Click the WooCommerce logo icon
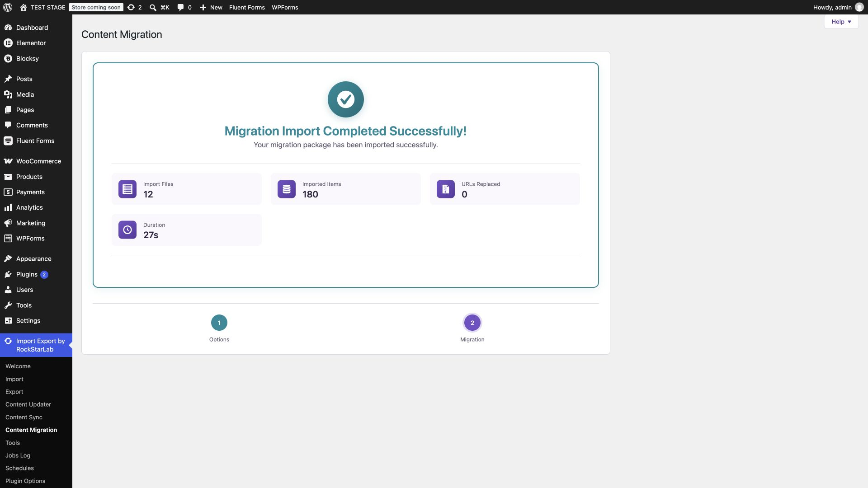 point(8,161)
